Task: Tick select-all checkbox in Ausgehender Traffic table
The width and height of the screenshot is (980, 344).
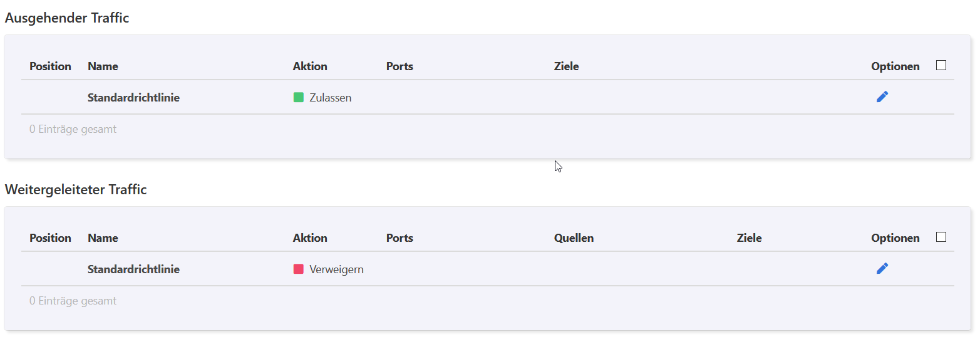Action: pyautogui.click(x=941, y=65)
